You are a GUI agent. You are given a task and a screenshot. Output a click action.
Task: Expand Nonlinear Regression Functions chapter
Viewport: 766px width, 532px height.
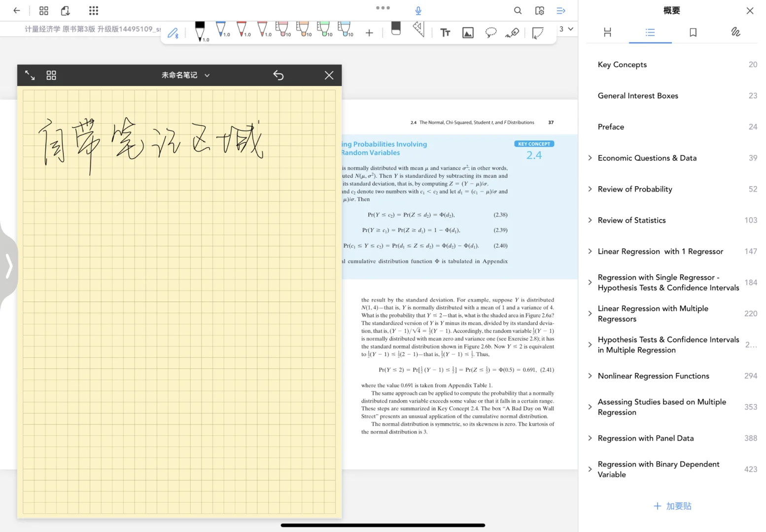click(590, 375)
